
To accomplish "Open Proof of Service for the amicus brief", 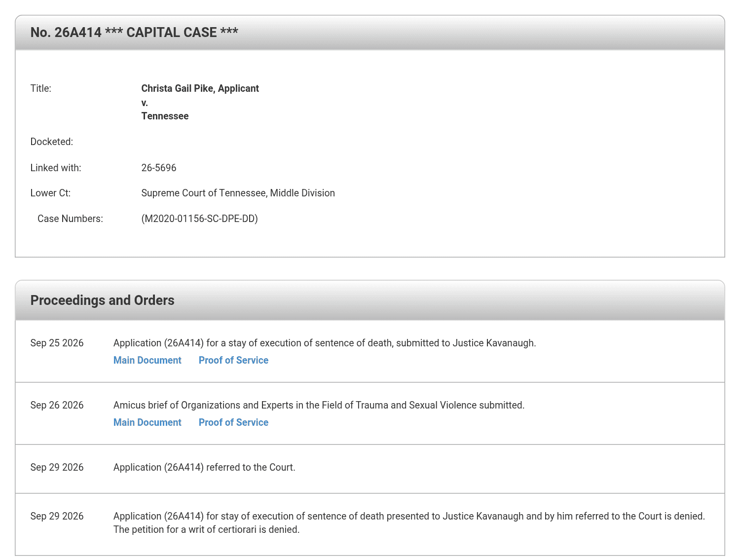I will [x=233, y=422].
